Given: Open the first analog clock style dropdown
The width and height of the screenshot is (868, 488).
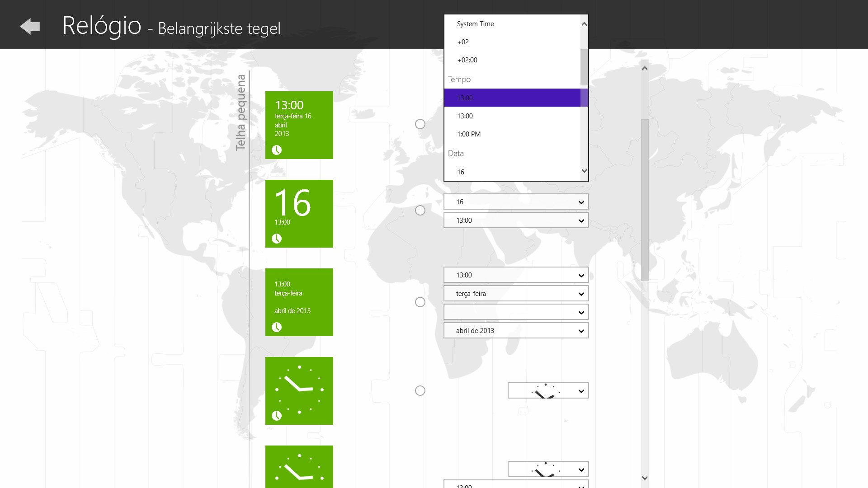Looking at the screenshot, I should [548, 391].
